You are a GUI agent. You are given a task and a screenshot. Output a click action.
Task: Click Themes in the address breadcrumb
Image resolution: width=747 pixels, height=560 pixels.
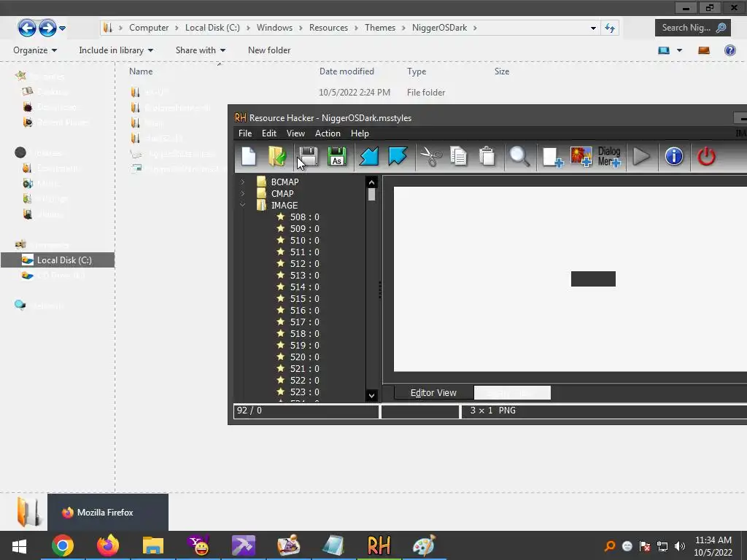click(x=379, y=28)
